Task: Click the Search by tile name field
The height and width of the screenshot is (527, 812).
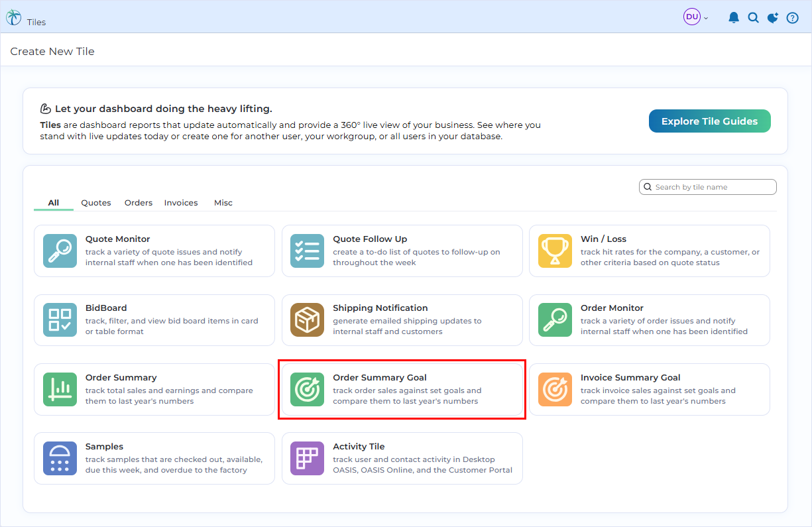Action: click(707, 186)
